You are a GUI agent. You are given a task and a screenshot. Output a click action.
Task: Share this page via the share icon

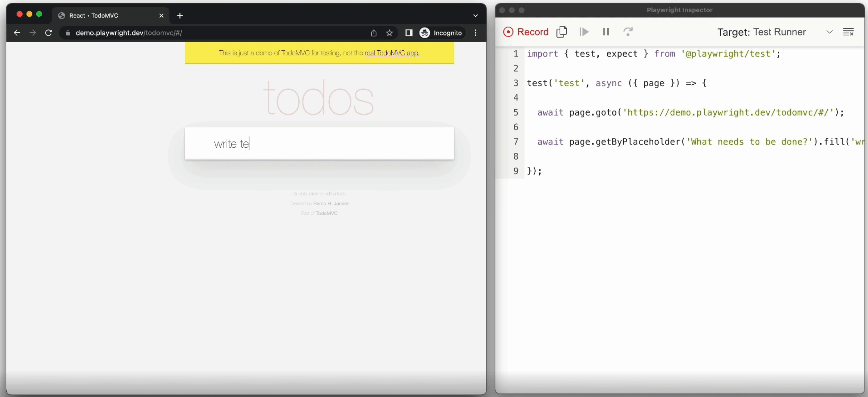[373, 33]
